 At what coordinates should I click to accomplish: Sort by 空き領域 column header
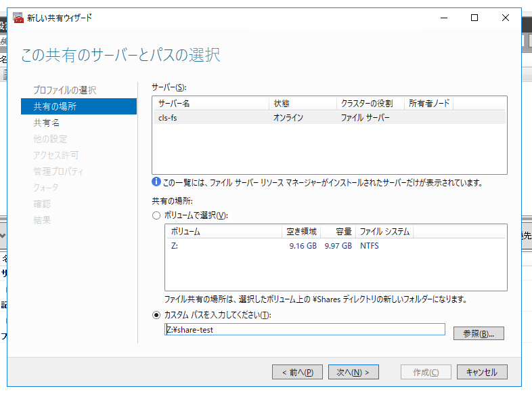pos(301,232)
